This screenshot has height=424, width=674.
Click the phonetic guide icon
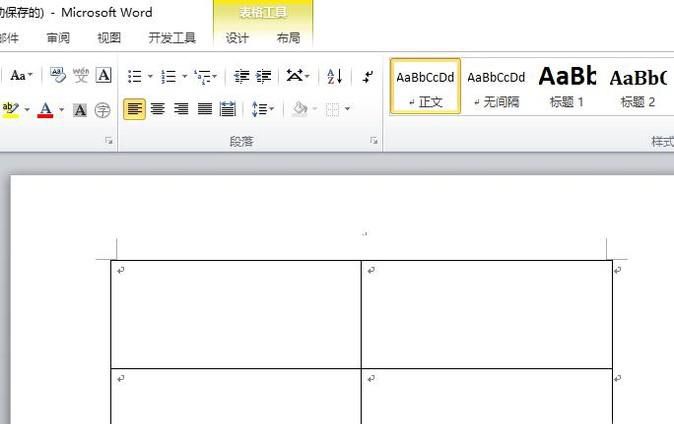[x=80, y=76]
